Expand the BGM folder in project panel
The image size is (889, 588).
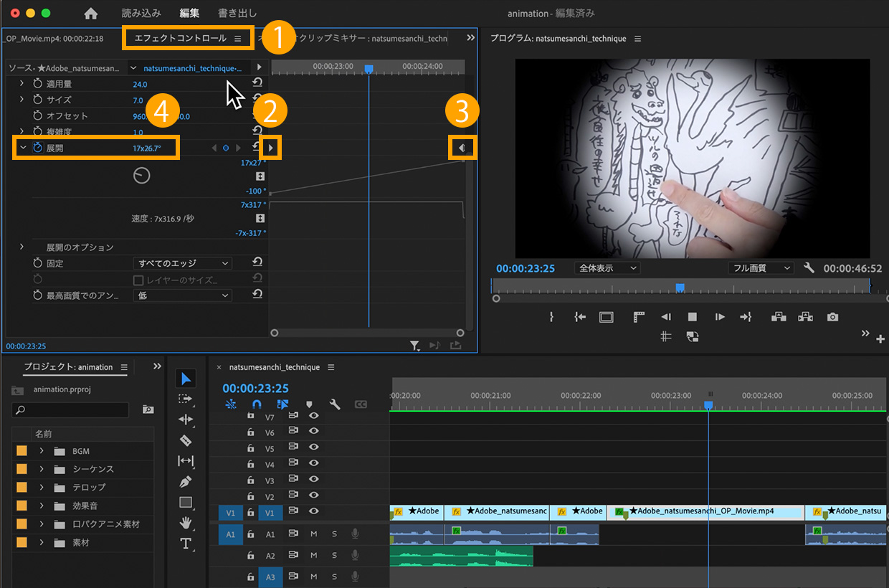click(42, 451)
